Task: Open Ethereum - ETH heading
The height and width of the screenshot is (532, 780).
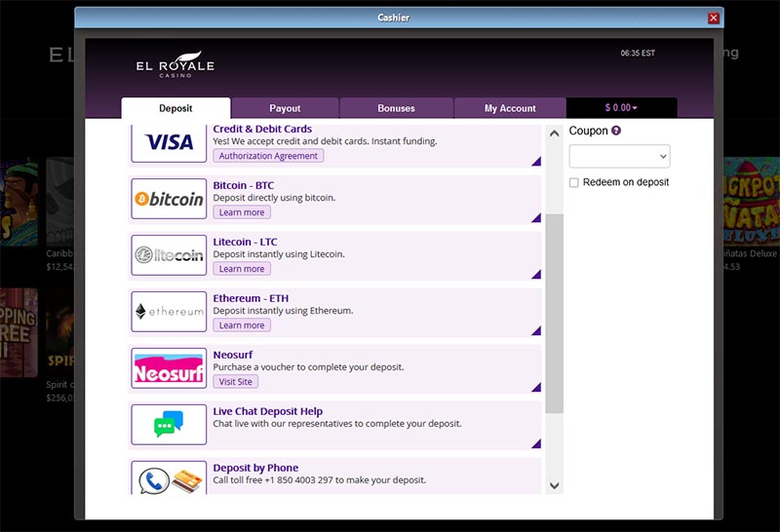Action: [251, 298]
